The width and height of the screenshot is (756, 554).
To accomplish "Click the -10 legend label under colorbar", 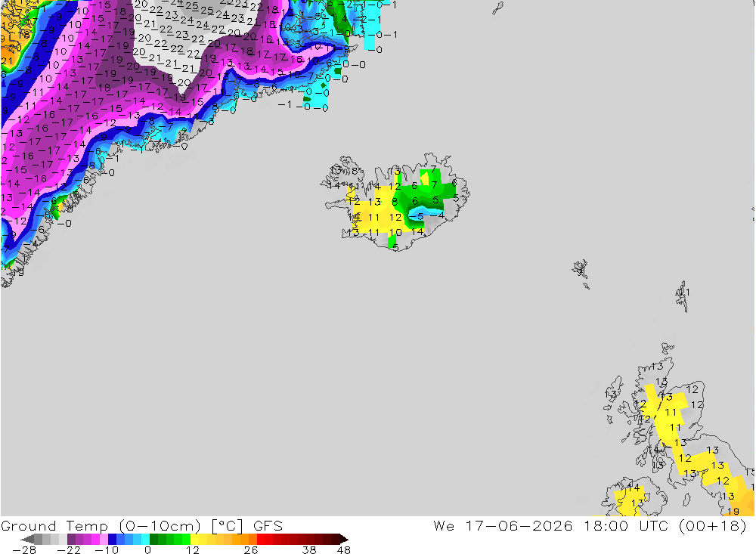I will (107, 550).
